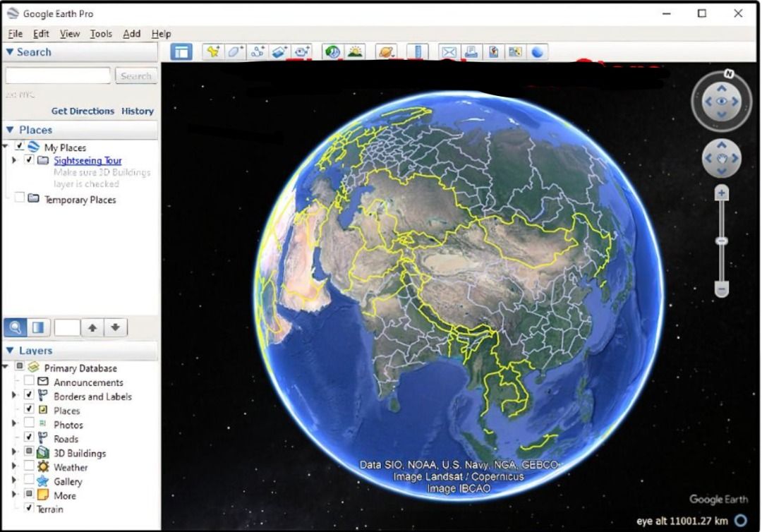The height and width of the screenshot is (532, 762).
Task: Open the Sightseeing Tour link
Action: [x=87, y=160]
